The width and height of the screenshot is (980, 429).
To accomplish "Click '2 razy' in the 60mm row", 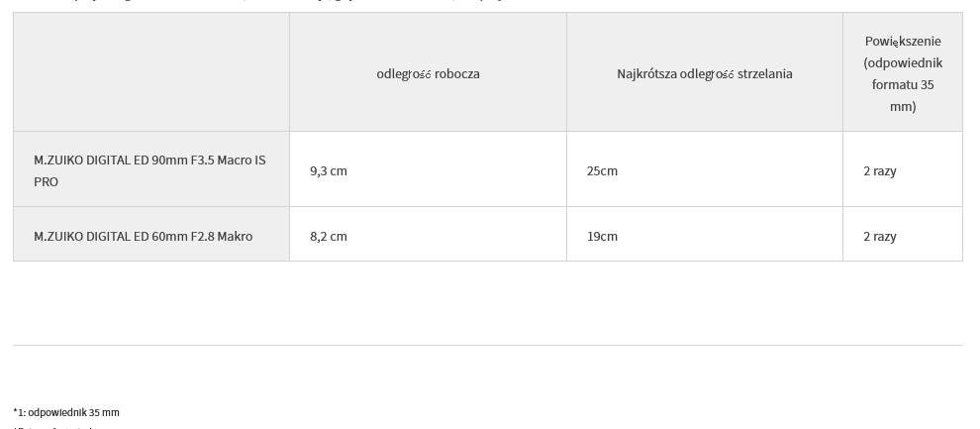I will [x=880, y=237].
